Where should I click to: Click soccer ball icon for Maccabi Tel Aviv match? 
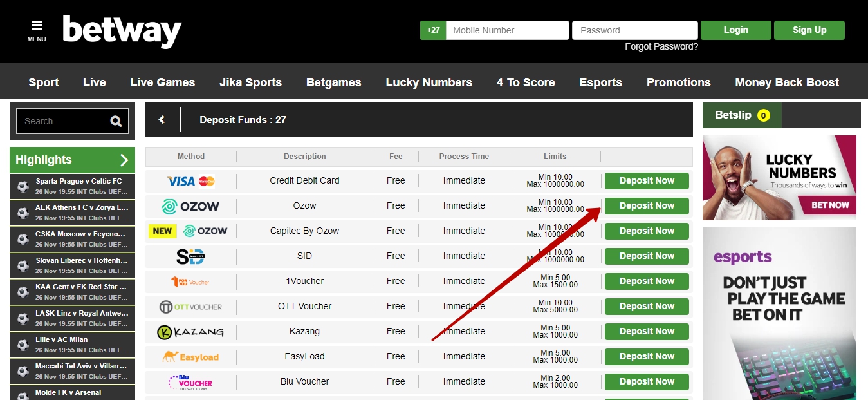[23, 372]
